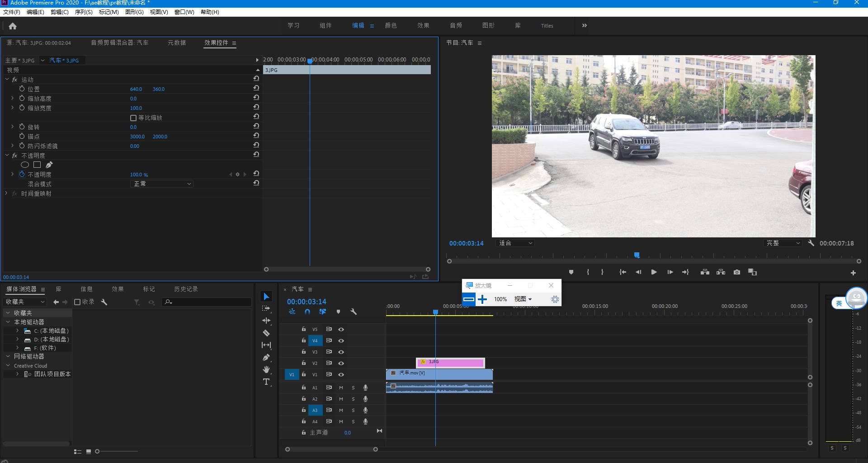Select the Selection arrow tool

266,297
